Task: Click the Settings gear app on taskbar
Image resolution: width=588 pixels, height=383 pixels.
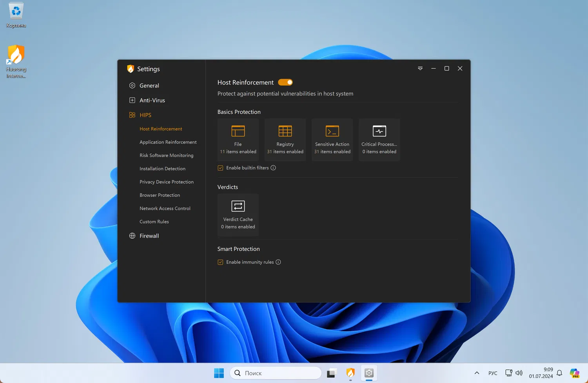Action: [369, 373]
